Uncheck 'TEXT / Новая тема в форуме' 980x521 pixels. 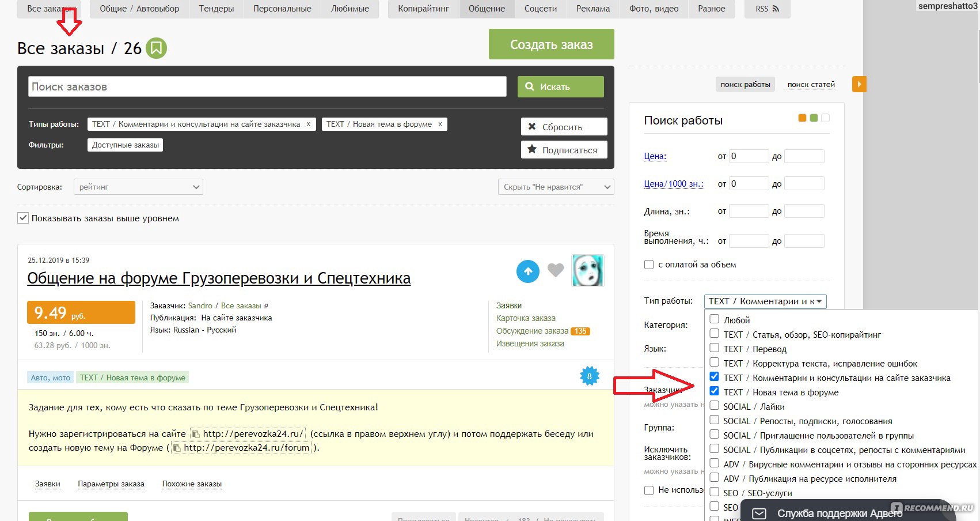pos(715,391)
